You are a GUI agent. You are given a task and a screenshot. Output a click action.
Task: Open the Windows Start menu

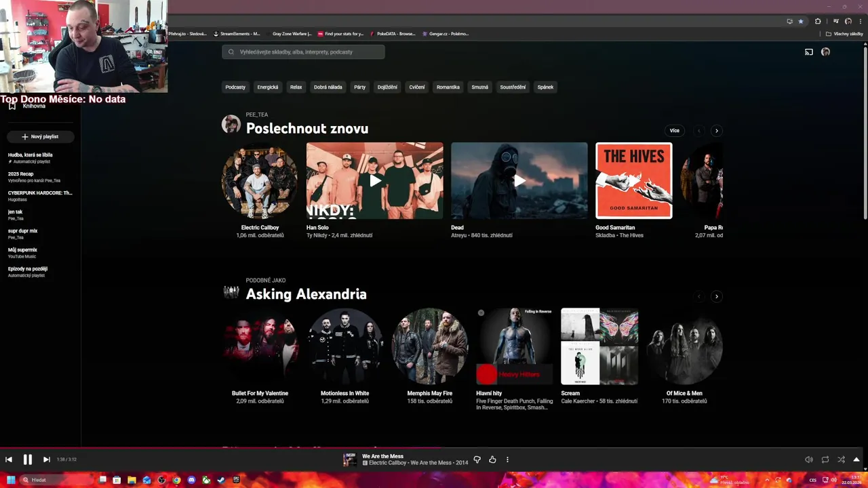(x=11, y=480)
